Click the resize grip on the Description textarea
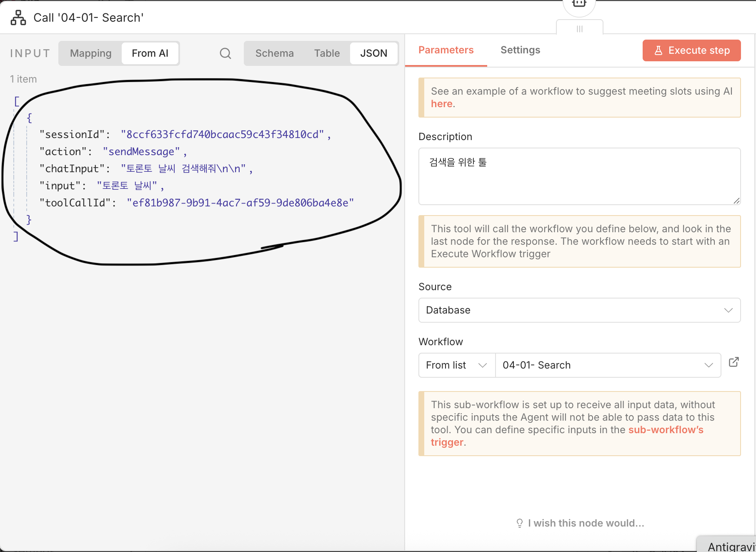756x552 pixels. point(736,201)
